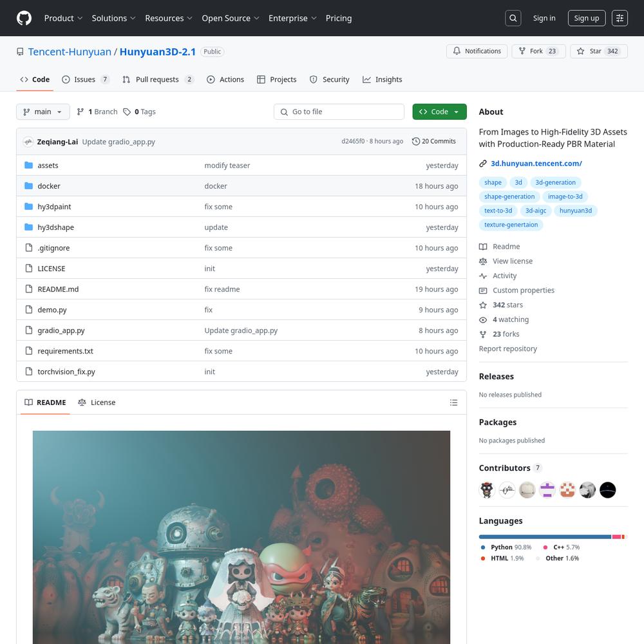Open the black circle contributor avatar

pos(607,490)
